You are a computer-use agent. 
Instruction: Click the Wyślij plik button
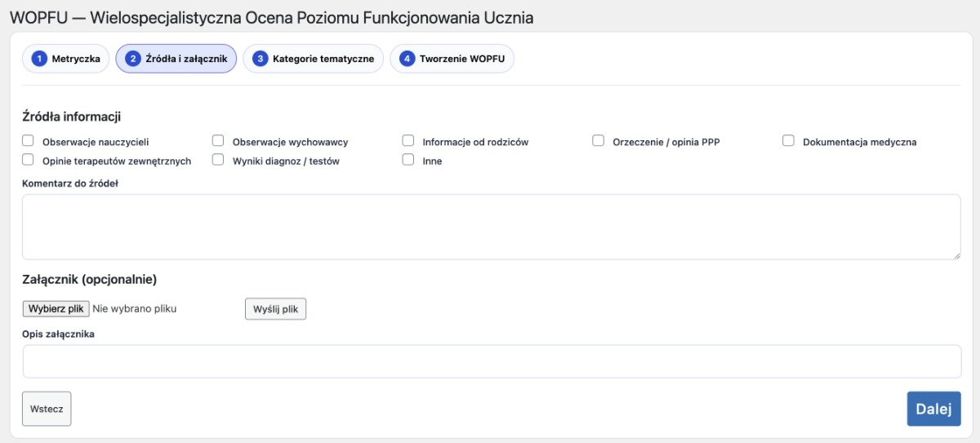tap(276, 309)
